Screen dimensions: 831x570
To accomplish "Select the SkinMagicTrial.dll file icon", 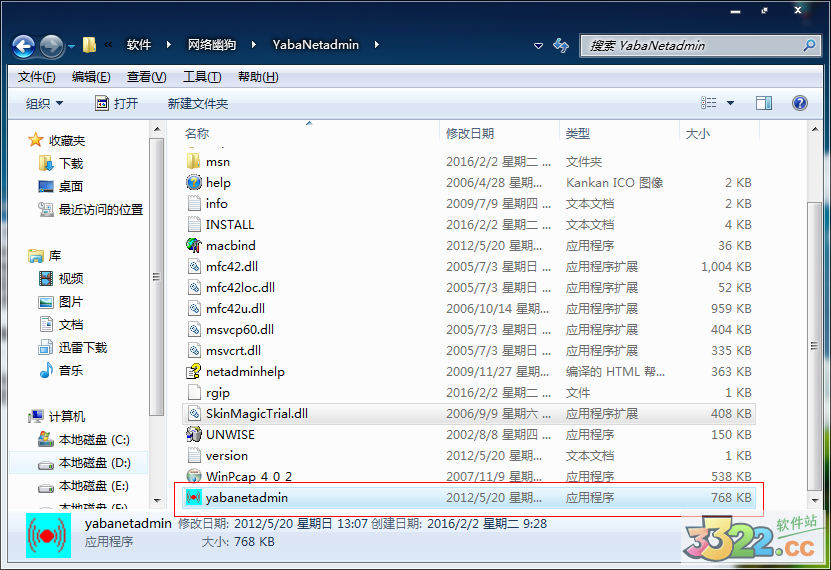I will pos(194,414).
